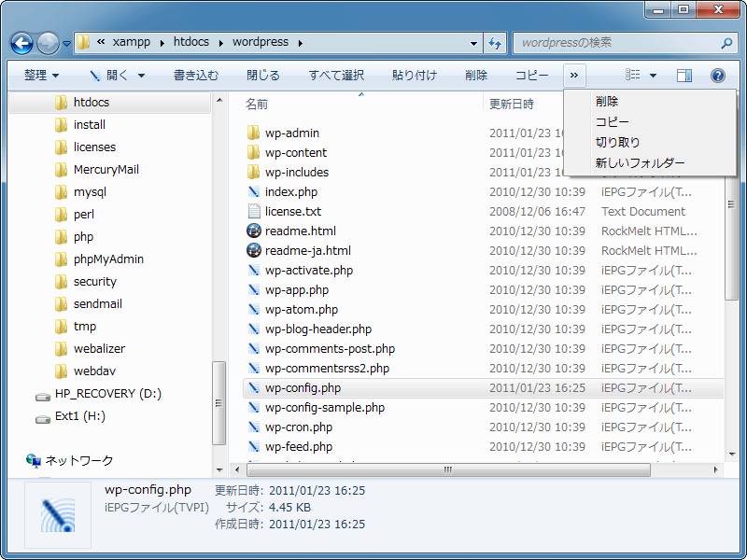Click コピー in the toolbar
Screen dimensions: 747x560
[531, 76]
